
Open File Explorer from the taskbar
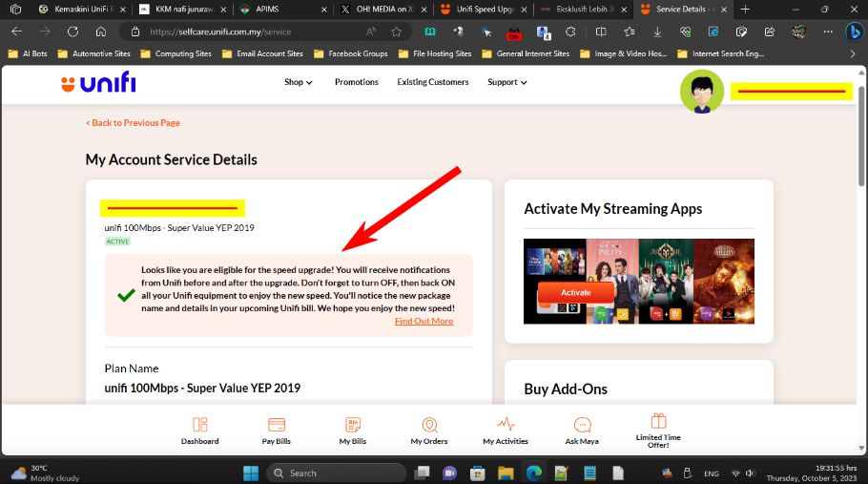pos(506,473)
